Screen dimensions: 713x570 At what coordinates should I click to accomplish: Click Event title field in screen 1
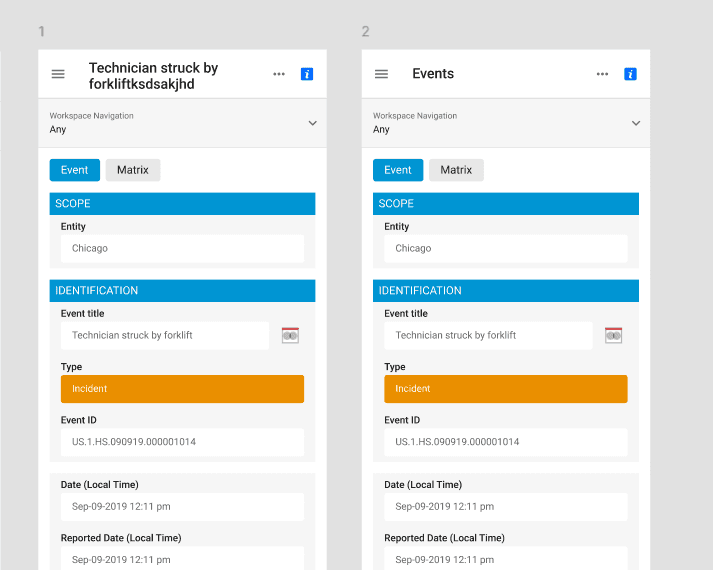165,335
